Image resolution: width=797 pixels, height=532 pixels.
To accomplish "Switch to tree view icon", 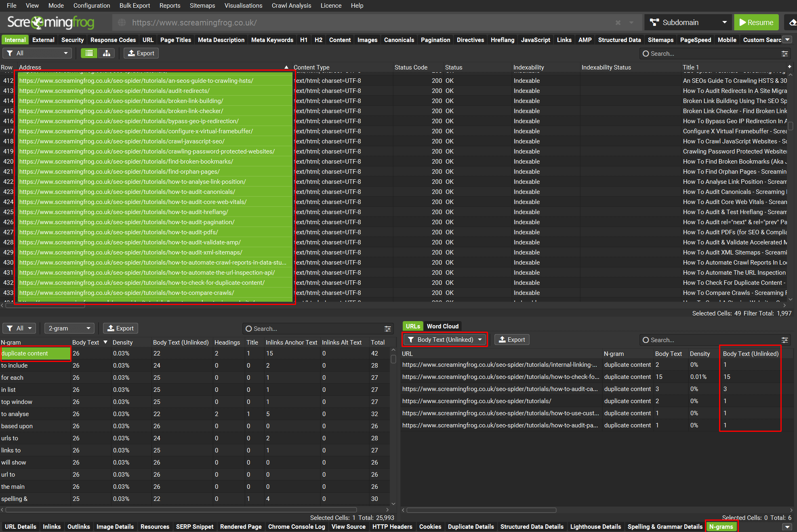I will point(107,53).
